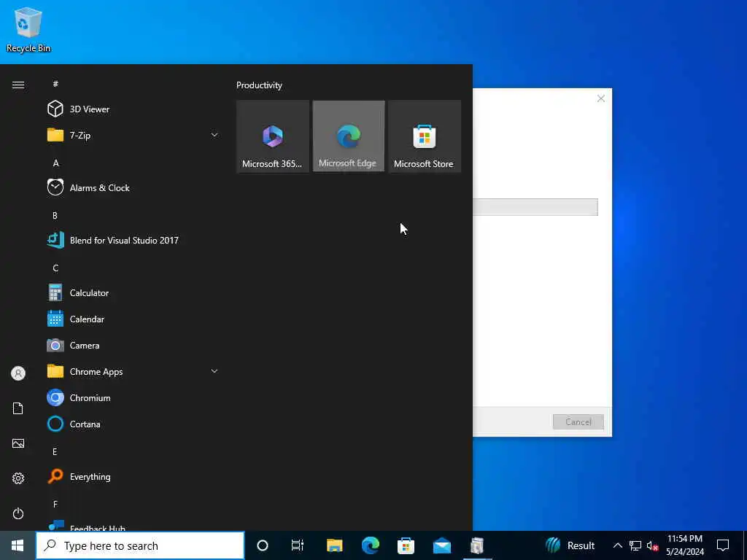The height and width of the screenshot is (560, 747).
Task: Open the Calendar app
Action: coord(133,319)
